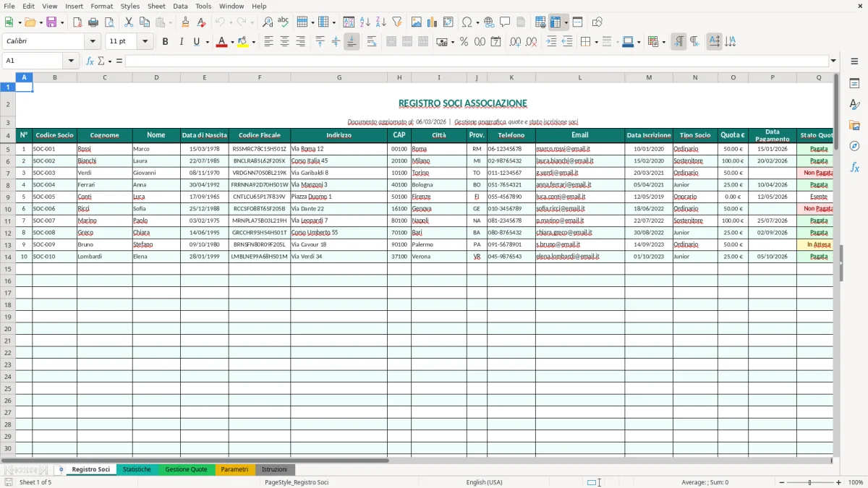Toggle Wrap Text
This screenshot has width=868, height=488.
click(372, 42)
